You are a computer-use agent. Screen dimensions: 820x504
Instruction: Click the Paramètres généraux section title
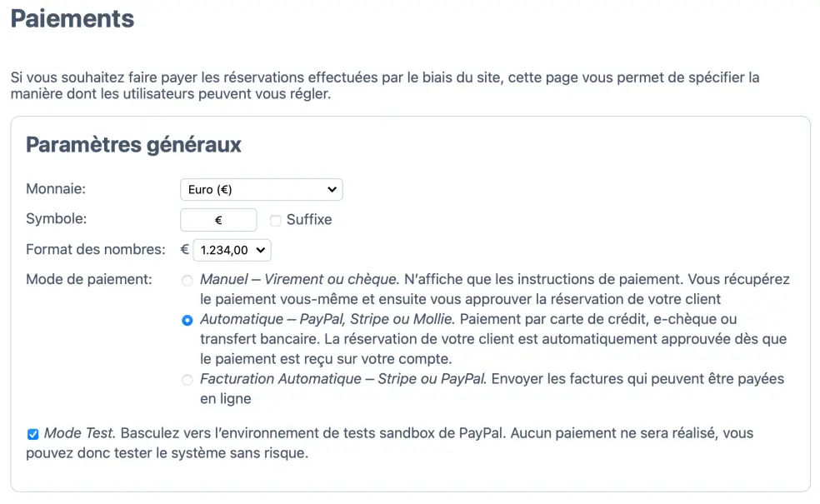point(133,145)
